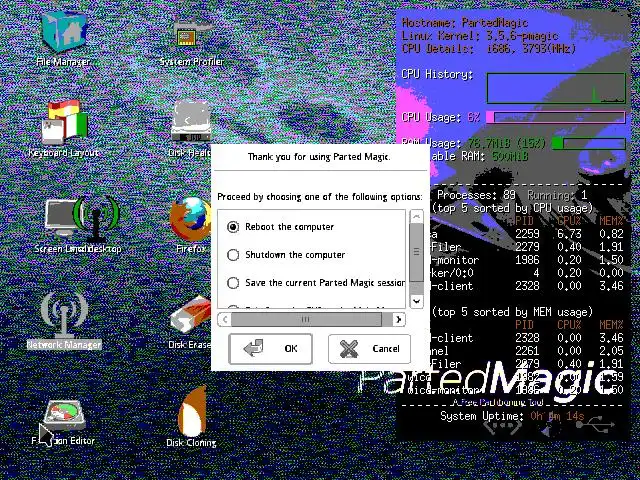640x480 pixels.
Task: Click the CPU Usage bar in monitor
Action: click(555, 118)
